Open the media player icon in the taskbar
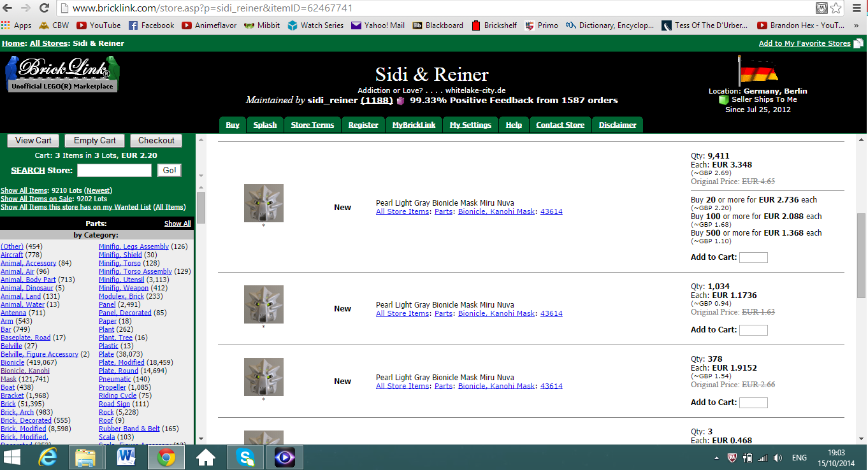The width and height of the screenshot is (868, 470). coord(284,457)
